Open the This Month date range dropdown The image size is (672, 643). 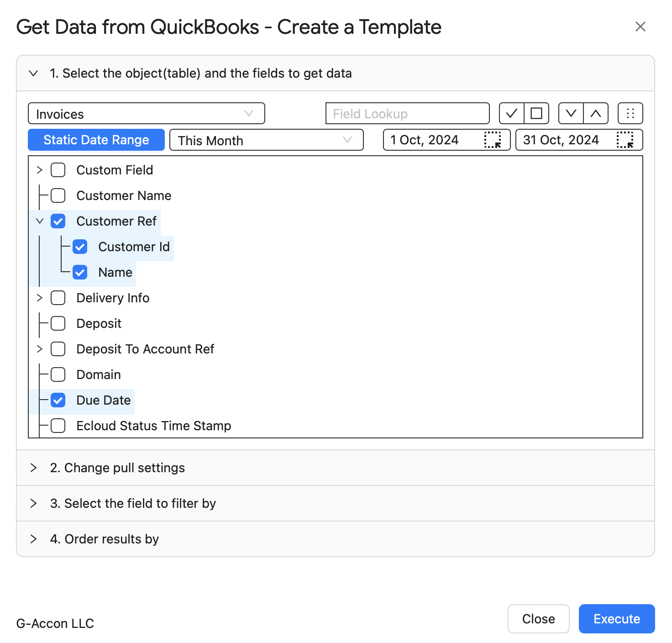point(267,140)
